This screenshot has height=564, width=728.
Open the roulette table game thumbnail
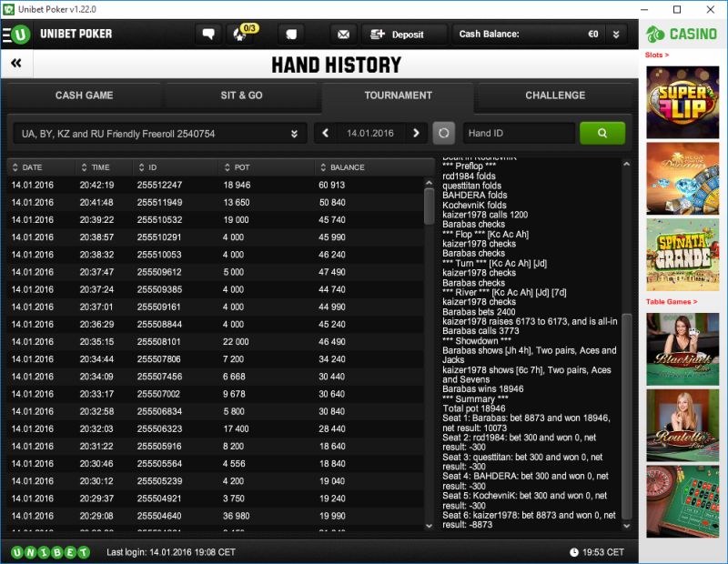point(682,502)
